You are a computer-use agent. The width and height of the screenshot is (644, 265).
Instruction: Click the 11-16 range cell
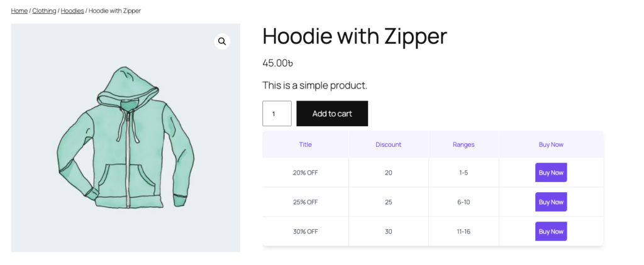pyautogui.click(x=464, y=231)
